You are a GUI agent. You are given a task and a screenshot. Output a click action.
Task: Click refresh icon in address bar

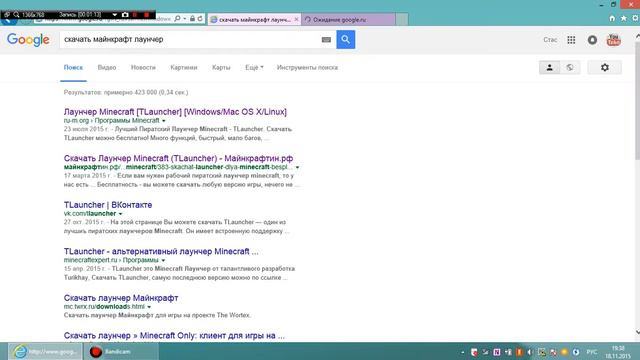tap(200, 19)
